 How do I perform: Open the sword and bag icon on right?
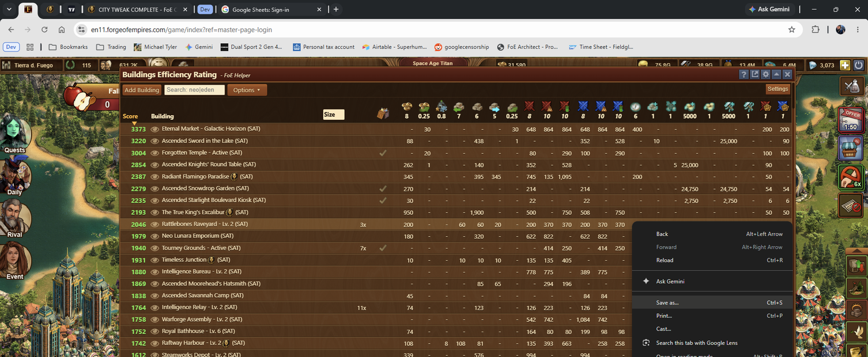tap(851, 86)
